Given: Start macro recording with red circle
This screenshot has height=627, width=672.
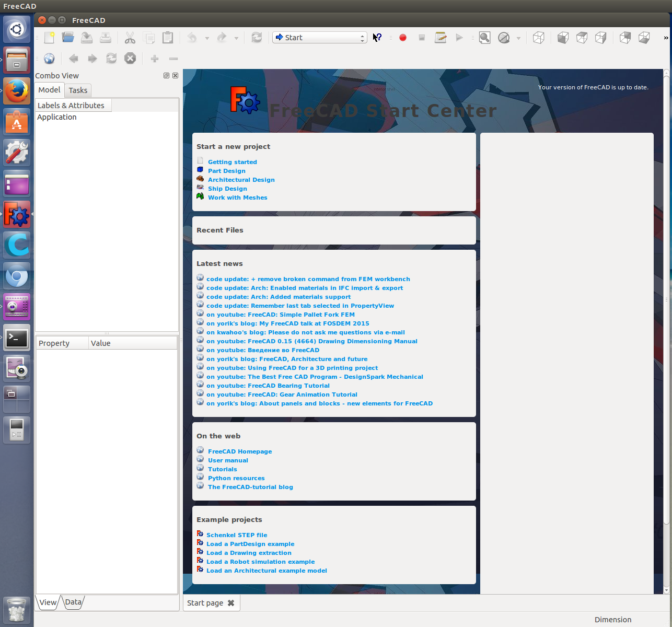Looking at the screenshot, I should pyautogui.click(x=403, y=38).
